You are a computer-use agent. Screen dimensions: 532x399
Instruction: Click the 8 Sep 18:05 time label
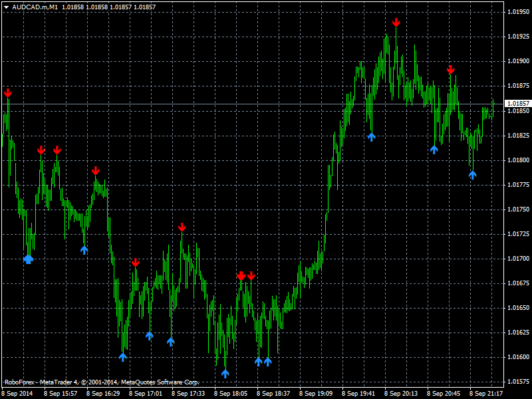click(231, 394)
